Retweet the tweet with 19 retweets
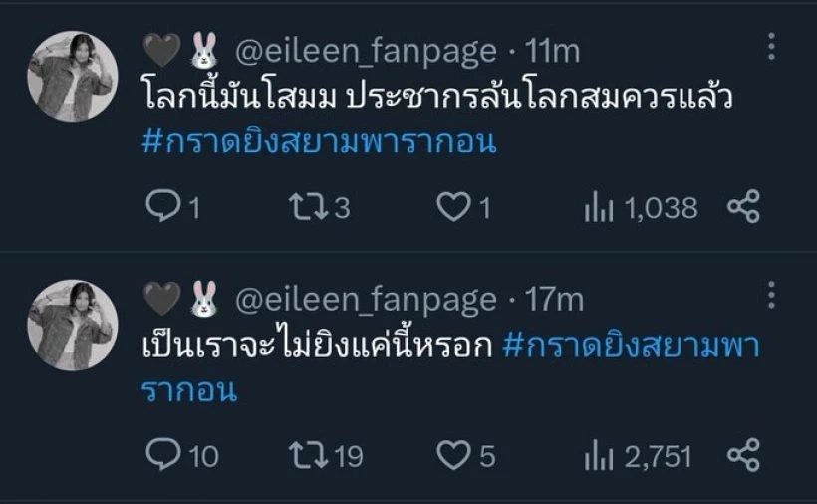The image size is (817, 504). pos(303,456)
